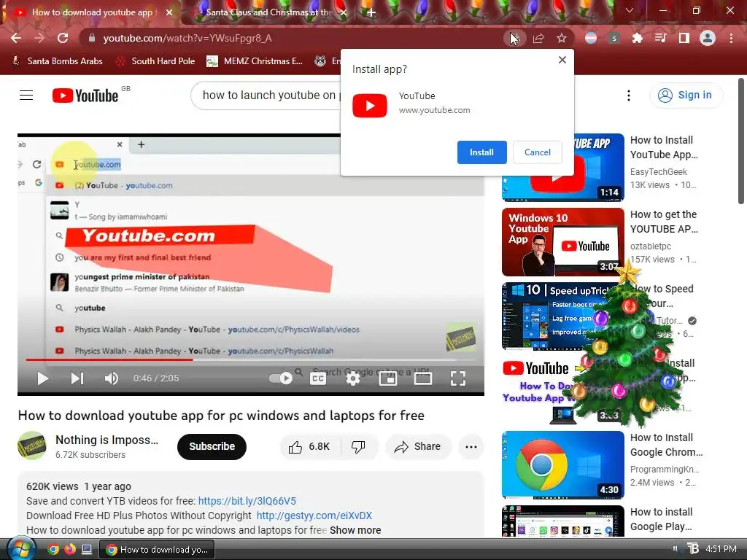Open media control icon in toolbar

coord(661,38)
